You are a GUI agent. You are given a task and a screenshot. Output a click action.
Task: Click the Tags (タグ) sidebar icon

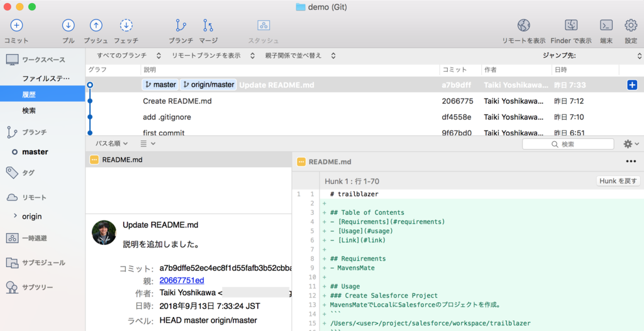coord(12,173)
